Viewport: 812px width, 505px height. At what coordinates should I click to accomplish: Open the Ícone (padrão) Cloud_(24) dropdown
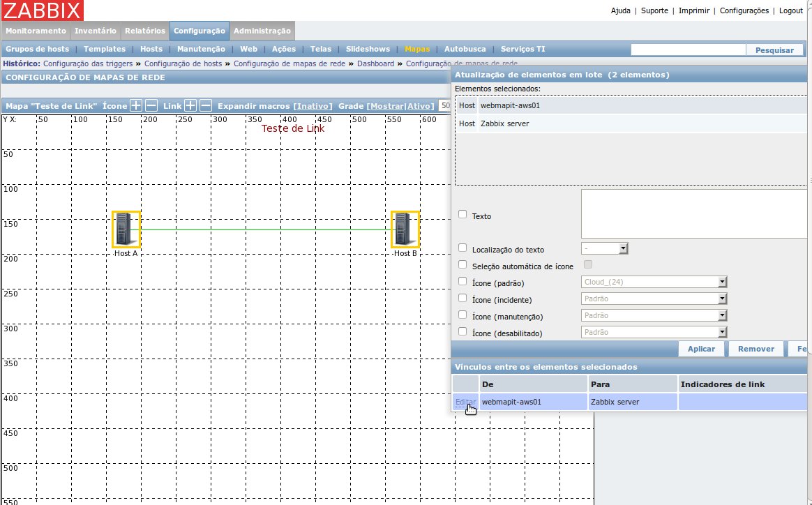654,282
